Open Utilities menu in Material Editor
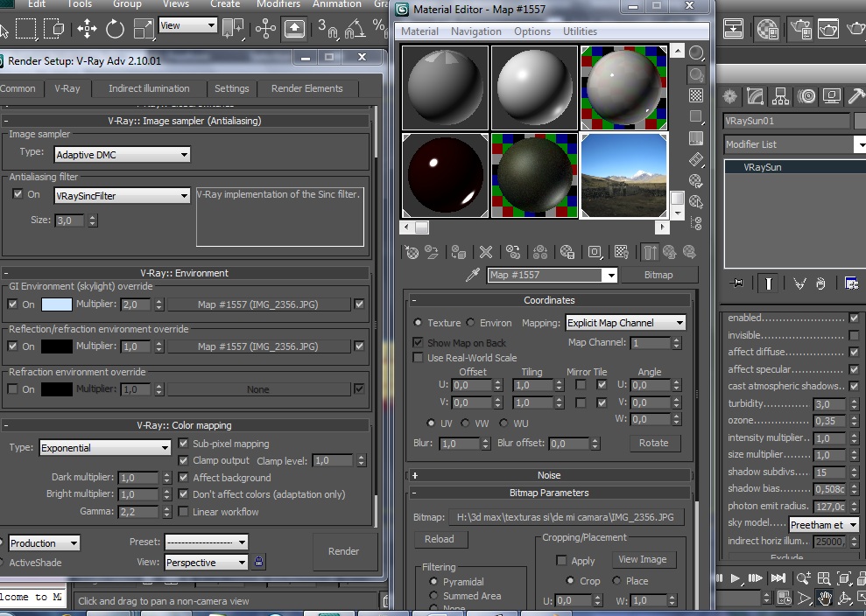Screen dimensions: 866x616 580,31
